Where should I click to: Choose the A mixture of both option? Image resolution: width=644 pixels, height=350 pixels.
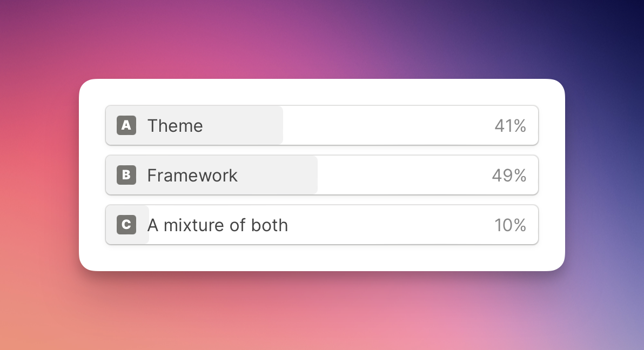point(321,225)
